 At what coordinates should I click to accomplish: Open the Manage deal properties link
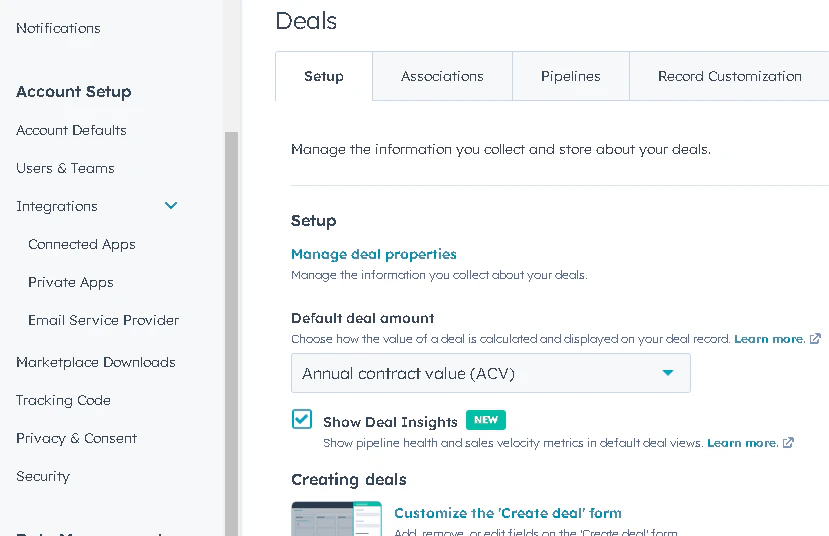(x=374, y=254)
